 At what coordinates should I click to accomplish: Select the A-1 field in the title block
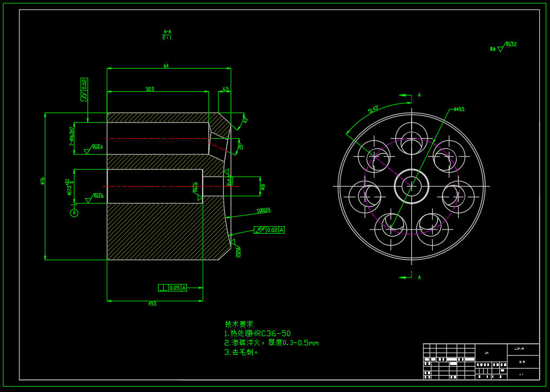521,374
